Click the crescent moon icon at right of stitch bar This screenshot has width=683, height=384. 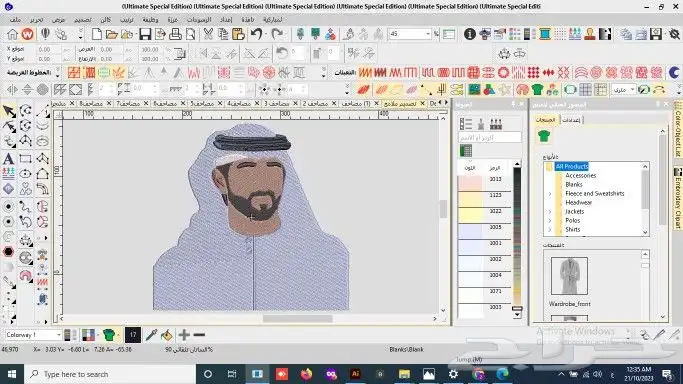pyautogui.click(x=674, y=72)
